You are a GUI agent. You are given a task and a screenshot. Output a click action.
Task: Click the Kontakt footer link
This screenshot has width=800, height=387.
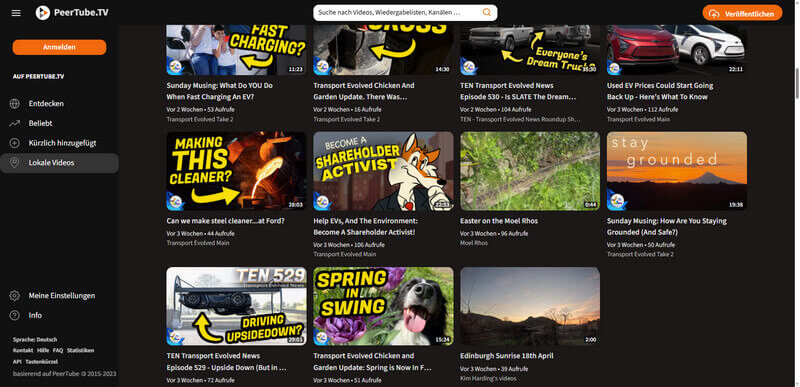[x=23, y=350]
